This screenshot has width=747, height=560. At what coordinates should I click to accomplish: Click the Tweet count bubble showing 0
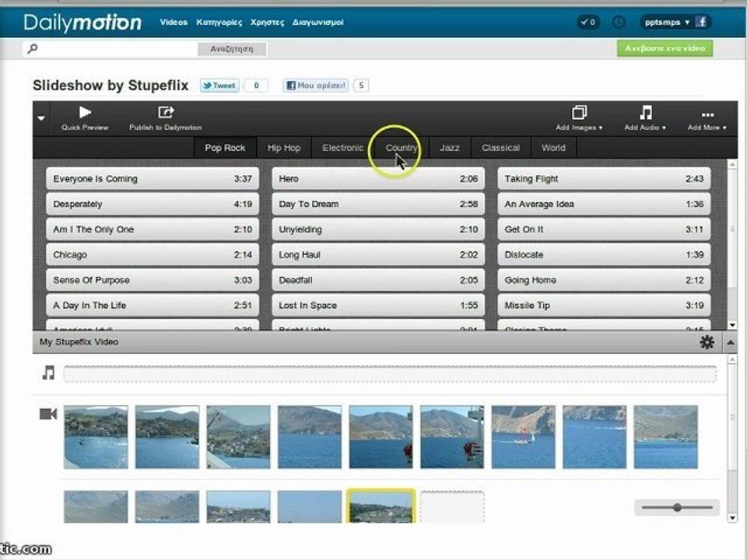256,86
